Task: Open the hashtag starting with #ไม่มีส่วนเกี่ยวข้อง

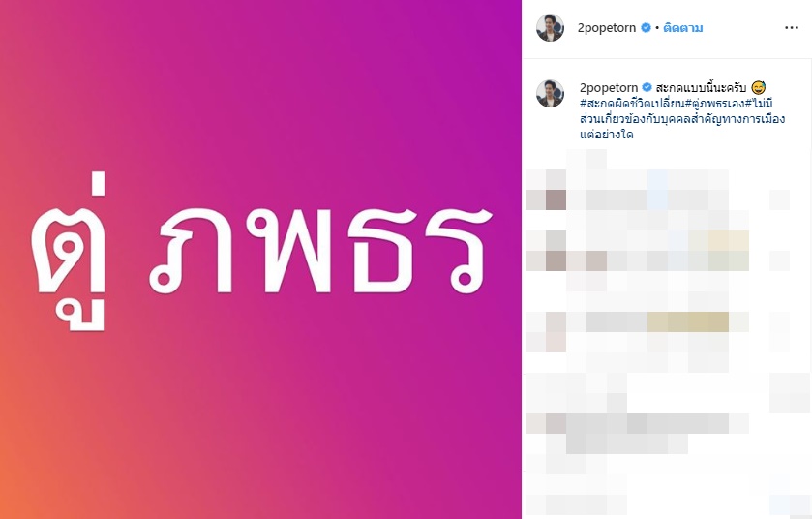Action: point(682,118)
